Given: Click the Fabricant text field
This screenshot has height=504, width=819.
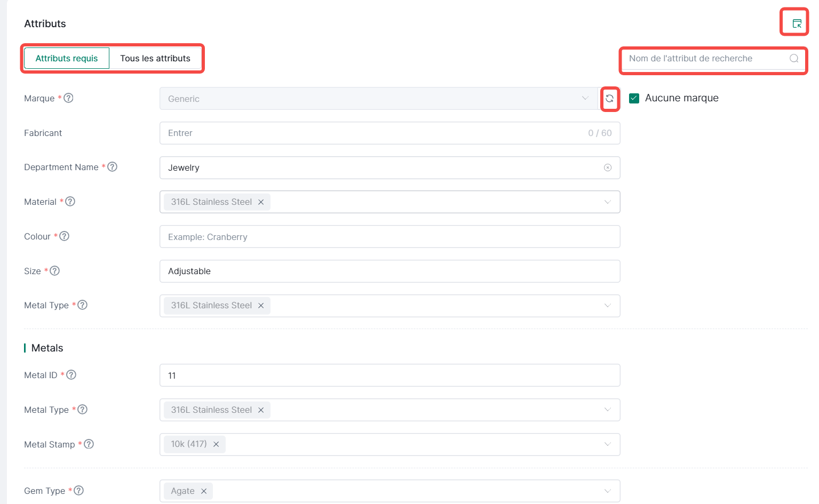Looking at the screenshot, I should click(373, 133).
